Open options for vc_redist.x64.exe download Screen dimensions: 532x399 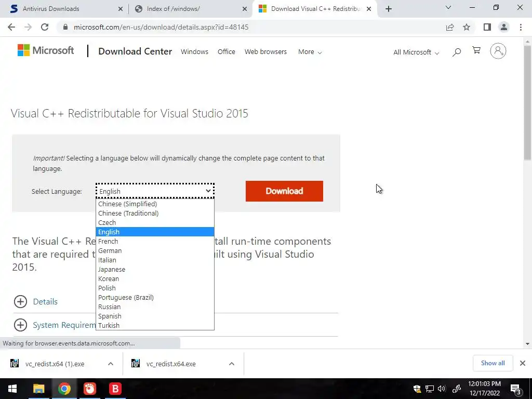[x=232, y=364]
